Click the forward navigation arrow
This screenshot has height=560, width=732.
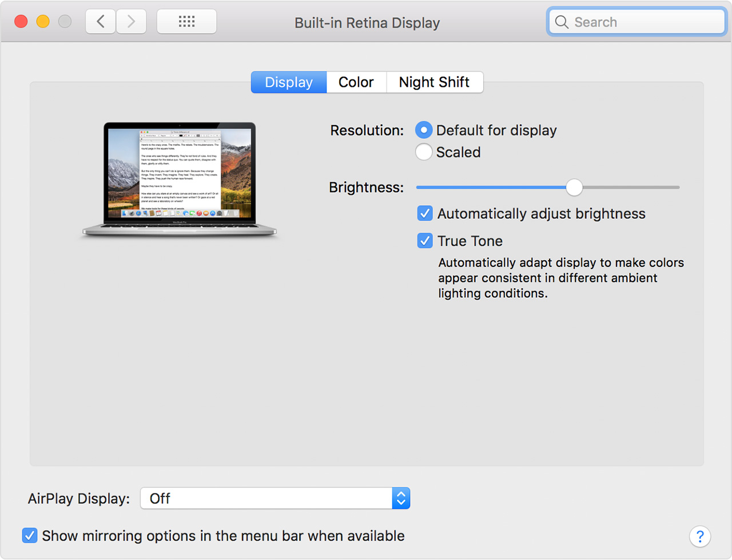pos(131,21)
